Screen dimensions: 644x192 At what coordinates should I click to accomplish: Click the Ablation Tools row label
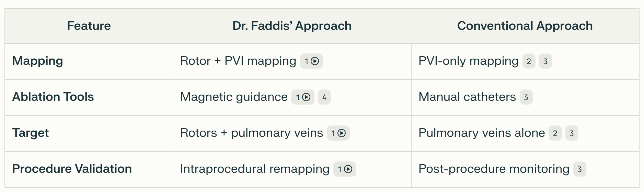point(53,97)
